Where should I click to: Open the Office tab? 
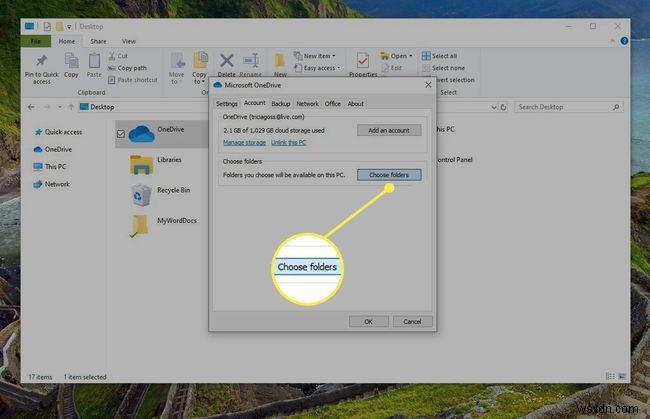click(332, 104)
